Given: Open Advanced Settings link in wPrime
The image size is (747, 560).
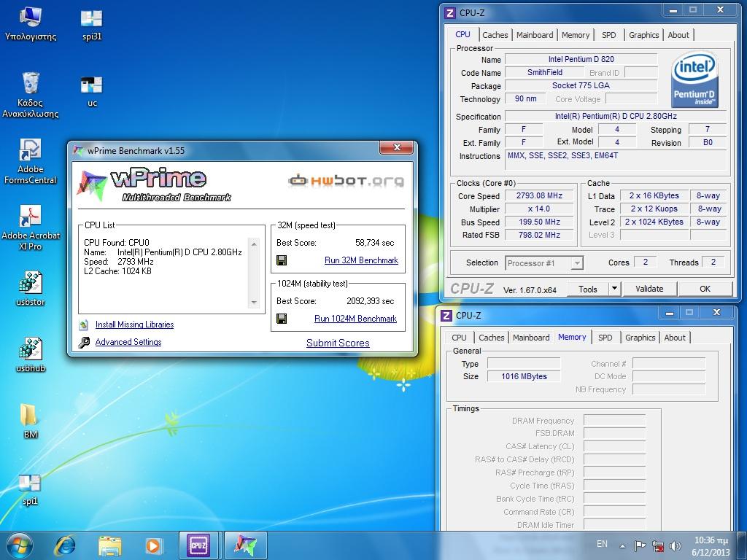Looking at the screenshot, I should [x=128, y=342].
